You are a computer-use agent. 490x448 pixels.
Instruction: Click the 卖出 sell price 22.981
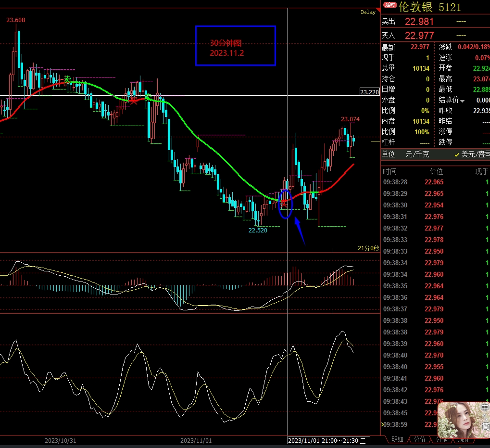[419, 22]
